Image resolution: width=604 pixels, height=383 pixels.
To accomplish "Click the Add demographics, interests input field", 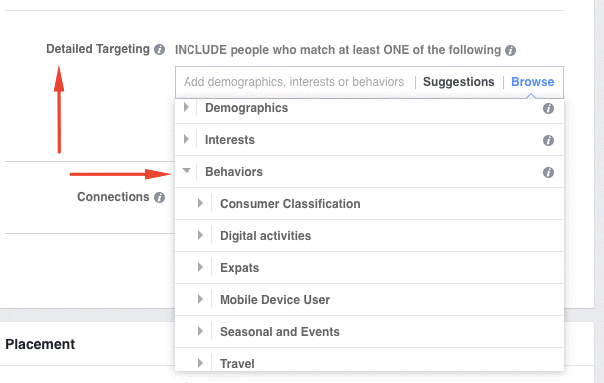I will pyautogui.click(x=294, y=82).
